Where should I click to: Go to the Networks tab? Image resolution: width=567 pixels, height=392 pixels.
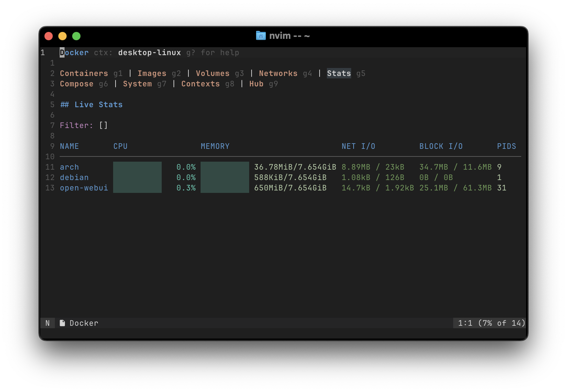click(278, 74)
